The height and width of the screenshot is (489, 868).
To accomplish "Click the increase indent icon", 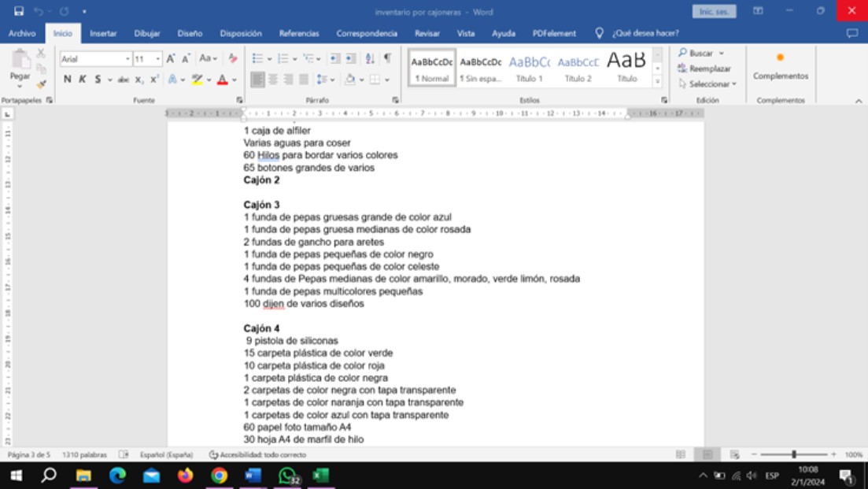I will [350, 58].
